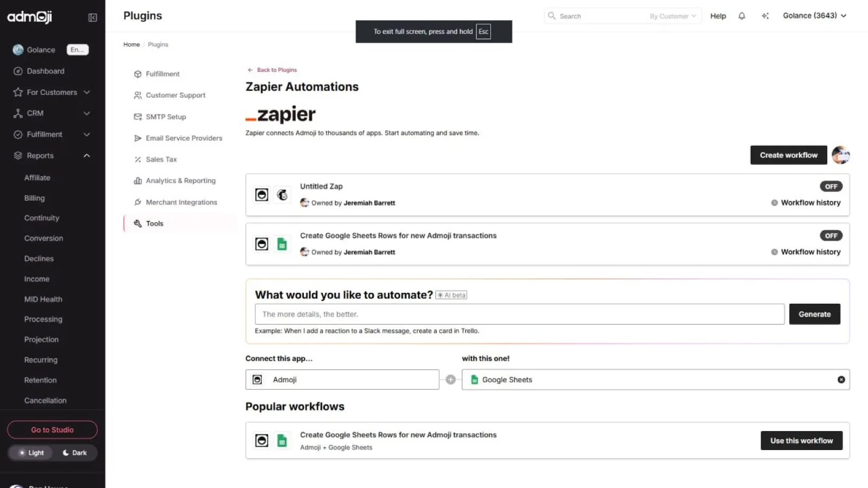This screenshot has width=868, height=488.
Task: Open Conversion report
Action: pos(43,239)
